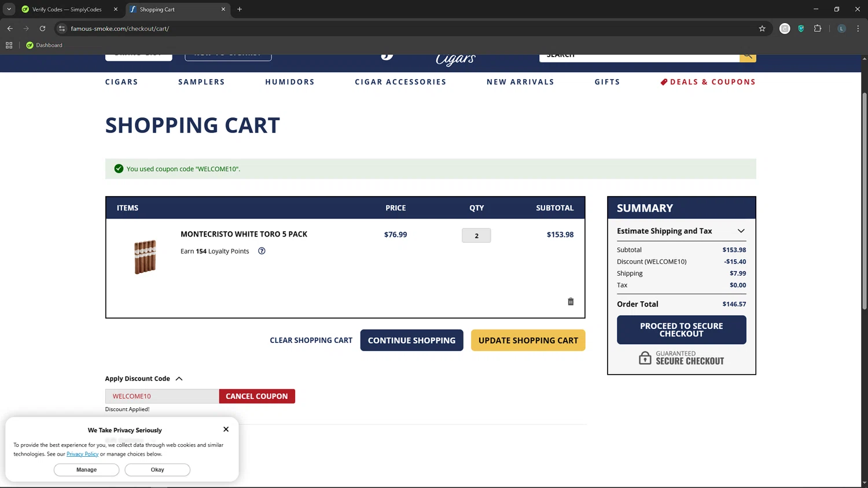
Task: Open the Privacy Policy link
Action: [82, 454]
